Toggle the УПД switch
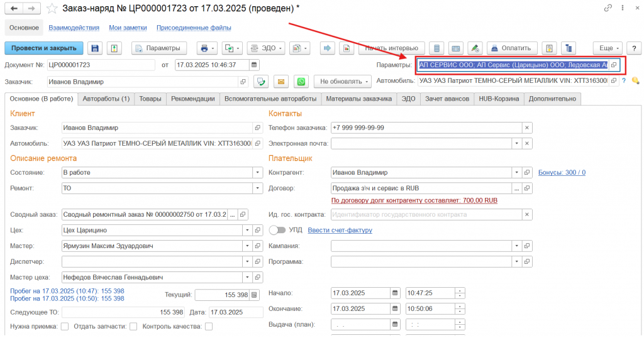This screenshot has height=338, width=644. coord(277,230)
